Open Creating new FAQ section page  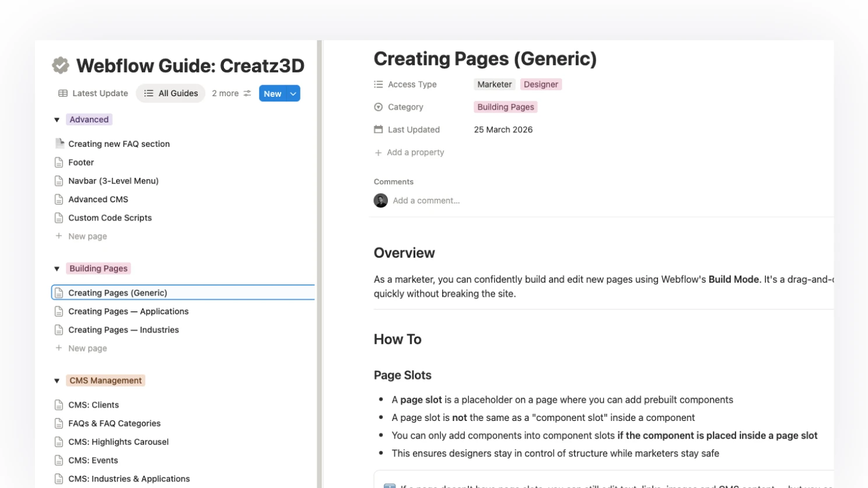119,143
